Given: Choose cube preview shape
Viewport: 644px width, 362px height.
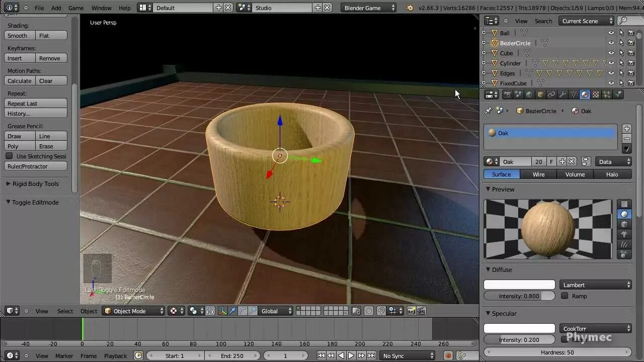Looking at the screenshot, I should [x=624, y=224].
